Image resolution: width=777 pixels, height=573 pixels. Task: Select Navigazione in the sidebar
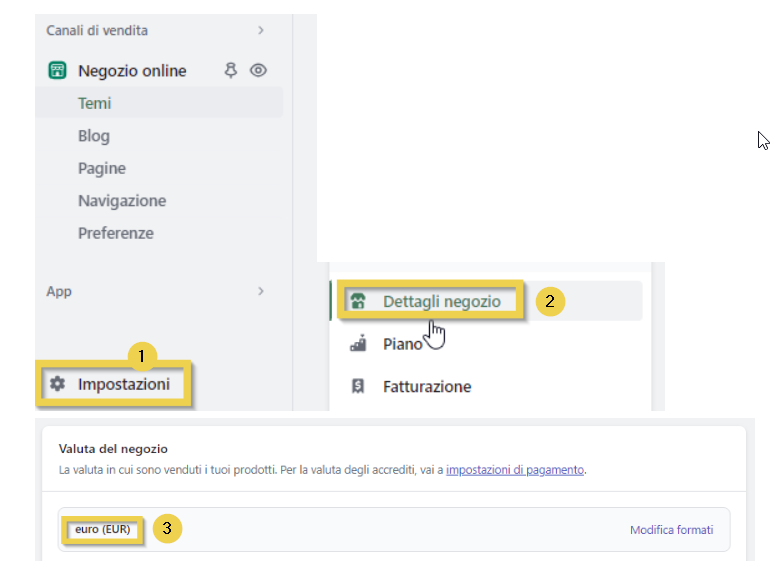(122, 201)
